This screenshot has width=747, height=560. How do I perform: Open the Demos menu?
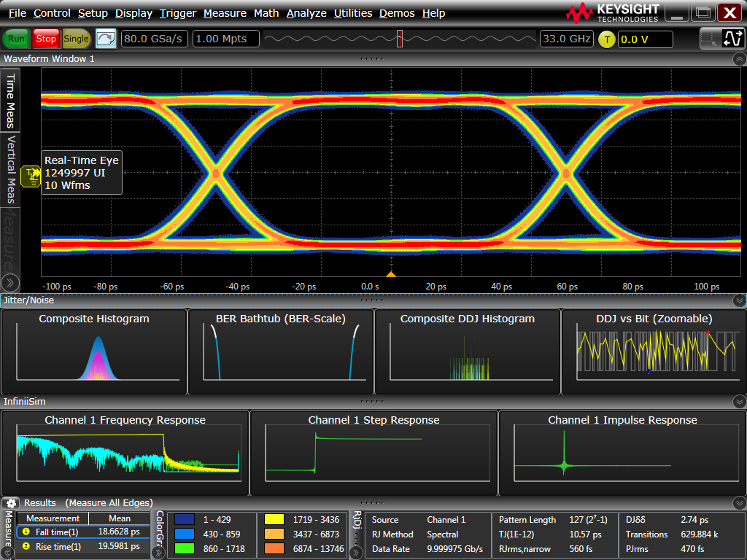pos(397,12)
